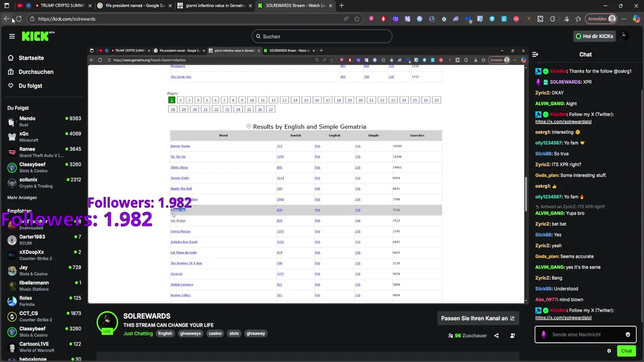Open Darter1983 recommended channel
The width and height of the screenshot is (644, 362).
(44, 240)
